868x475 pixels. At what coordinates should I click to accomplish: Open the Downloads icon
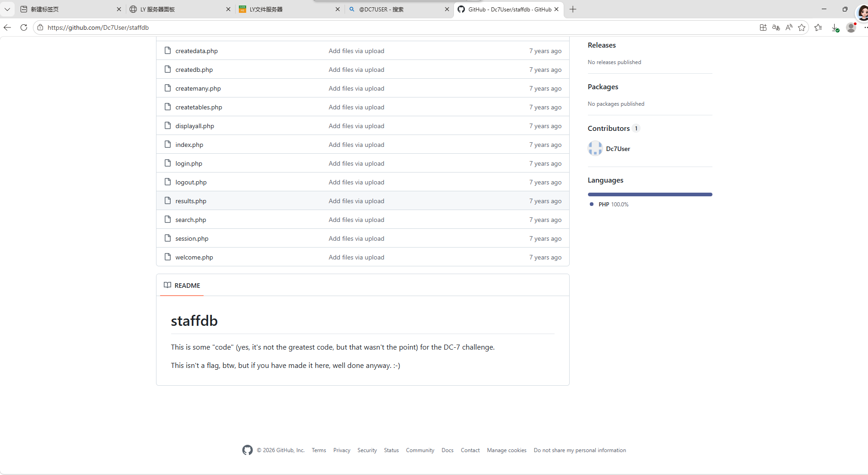(x=835, y=27)
